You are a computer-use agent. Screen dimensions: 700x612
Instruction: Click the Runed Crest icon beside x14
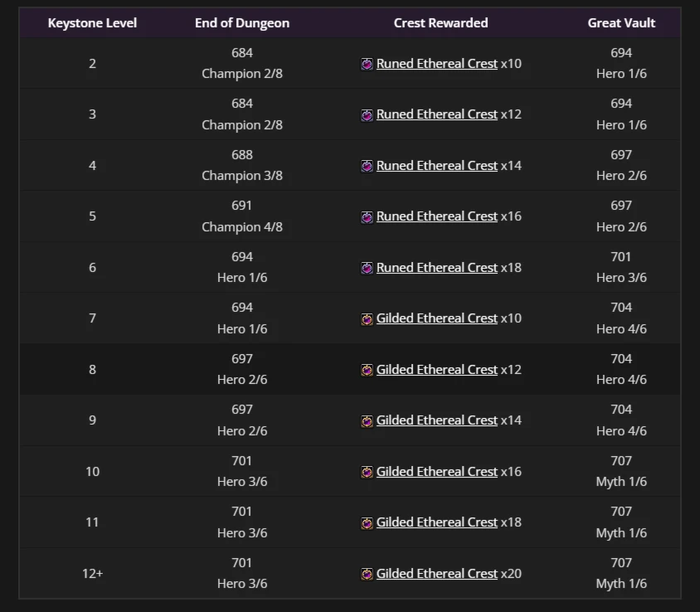[x=367, y=166]
